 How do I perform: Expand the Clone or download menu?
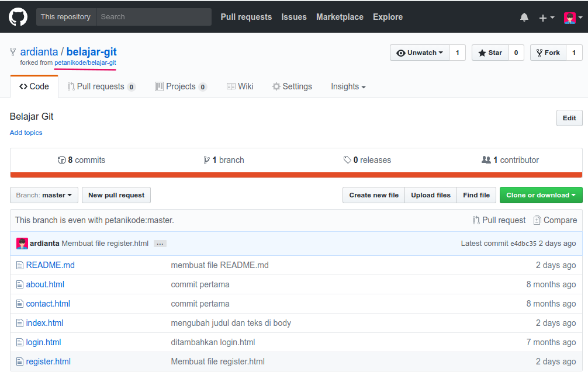(x=541, y=195)
